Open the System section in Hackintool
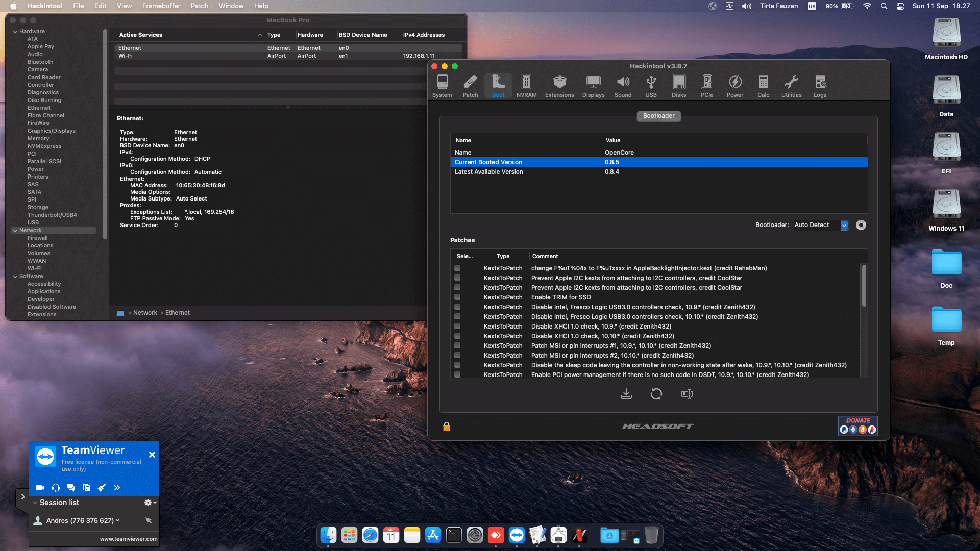This screenshot has height=551, width=980. (442, 85)
